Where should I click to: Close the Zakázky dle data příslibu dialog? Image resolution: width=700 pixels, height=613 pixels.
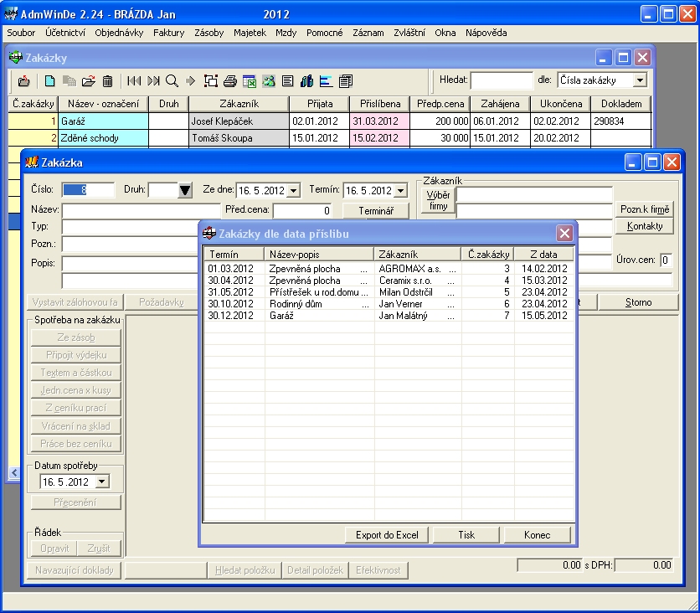tap(564, 233)
